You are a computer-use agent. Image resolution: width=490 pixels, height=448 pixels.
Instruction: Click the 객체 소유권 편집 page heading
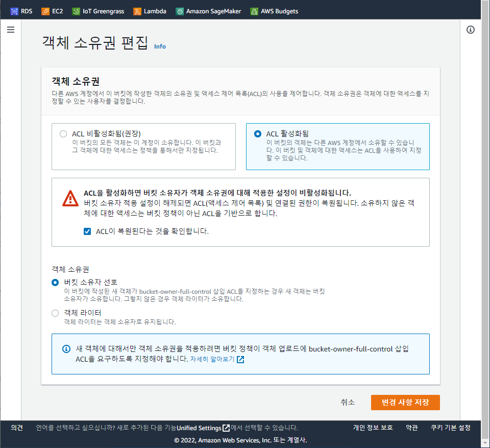(95, 42)
